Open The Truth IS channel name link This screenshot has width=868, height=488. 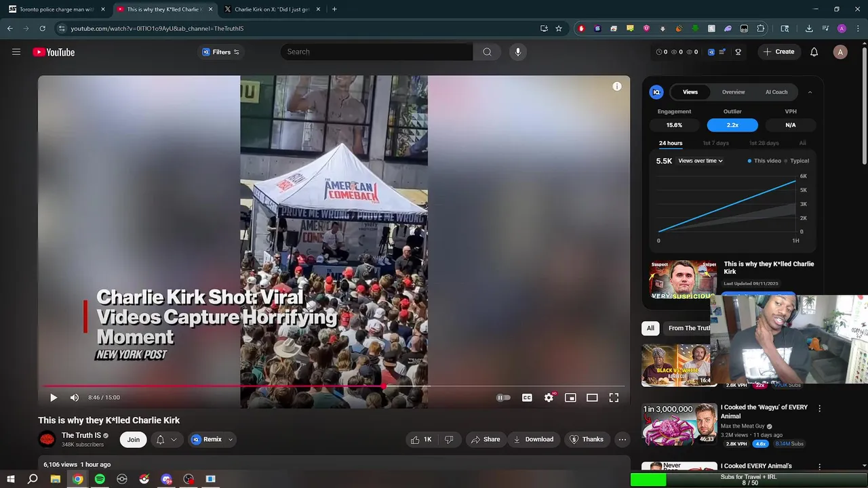click(81, 435)
